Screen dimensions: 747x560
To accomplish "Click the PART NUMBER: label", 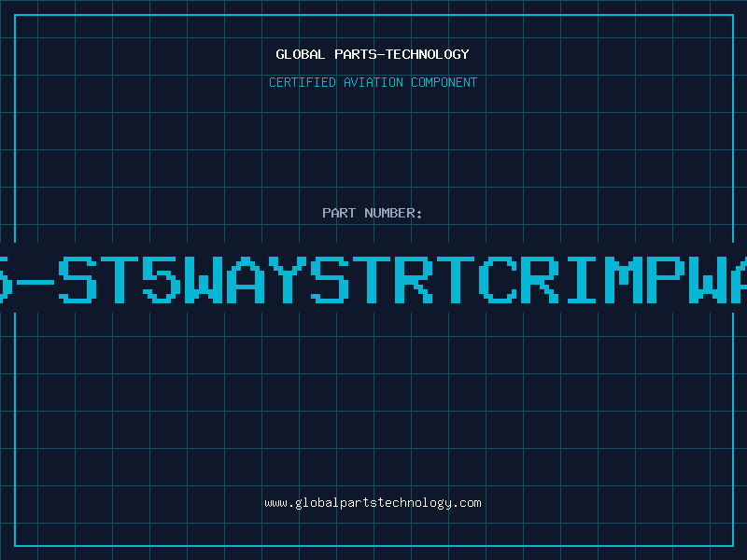I will click(373, 213).
